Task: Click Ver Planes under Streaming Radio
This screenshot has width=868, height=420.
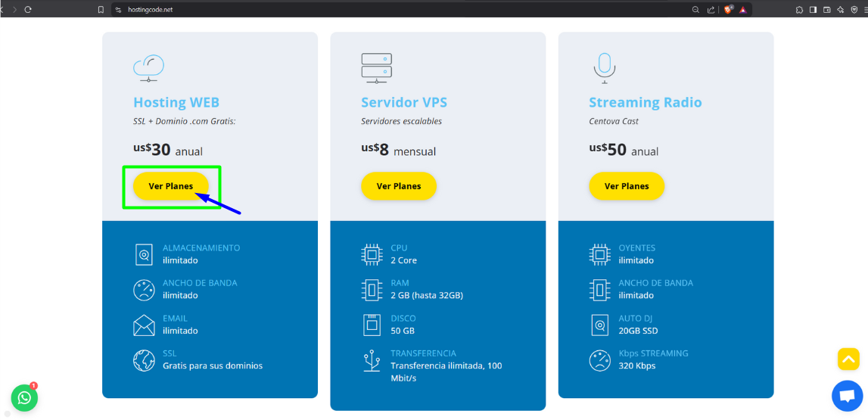Action: click(627, 186)
